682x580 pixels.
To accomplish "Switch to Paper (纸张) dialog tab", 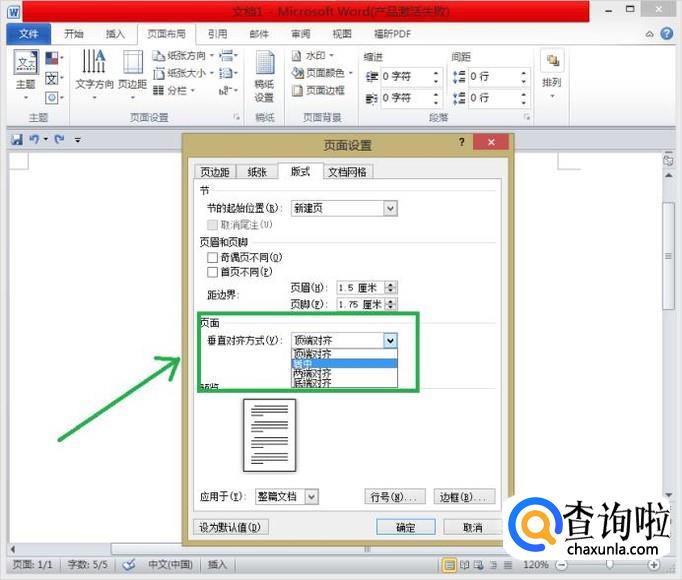I will (257, 172).
